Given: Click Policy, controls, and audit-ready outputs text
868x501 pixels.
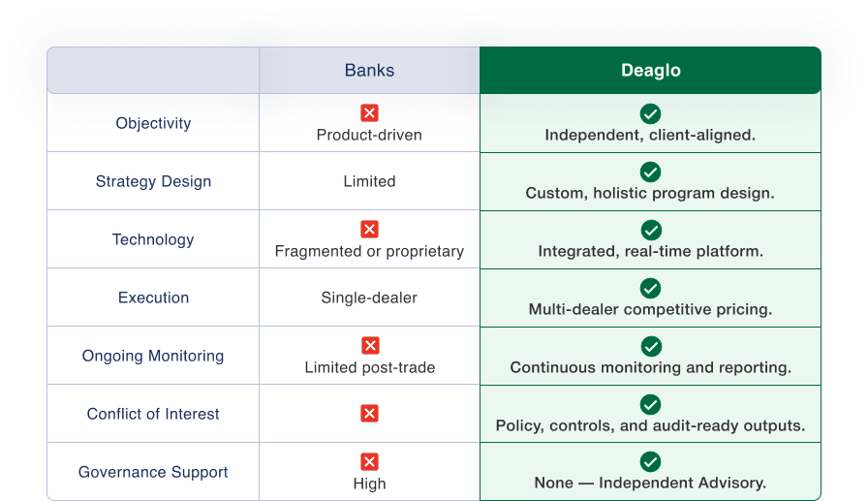Looking at the screenshot, I should pyautogui.click(x=650, y=425).
